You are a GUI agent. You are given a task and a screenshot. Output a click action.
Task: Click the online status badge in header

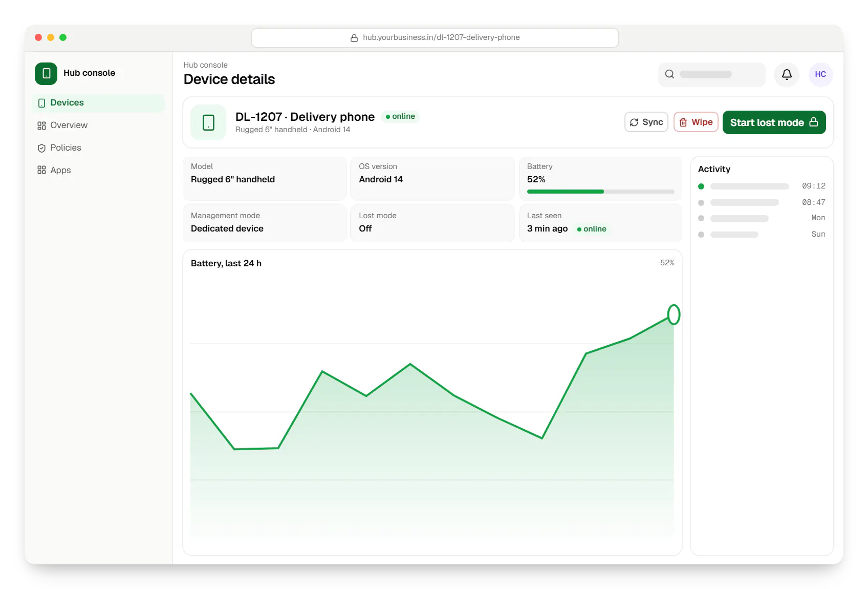pyautogui.click(x=400, y=117)
